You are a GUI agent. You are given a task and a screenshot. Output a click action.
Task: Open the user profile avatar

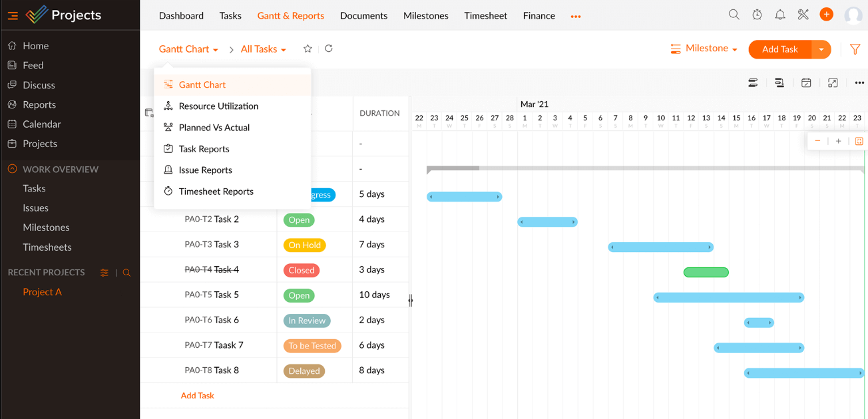pos(853,15)
